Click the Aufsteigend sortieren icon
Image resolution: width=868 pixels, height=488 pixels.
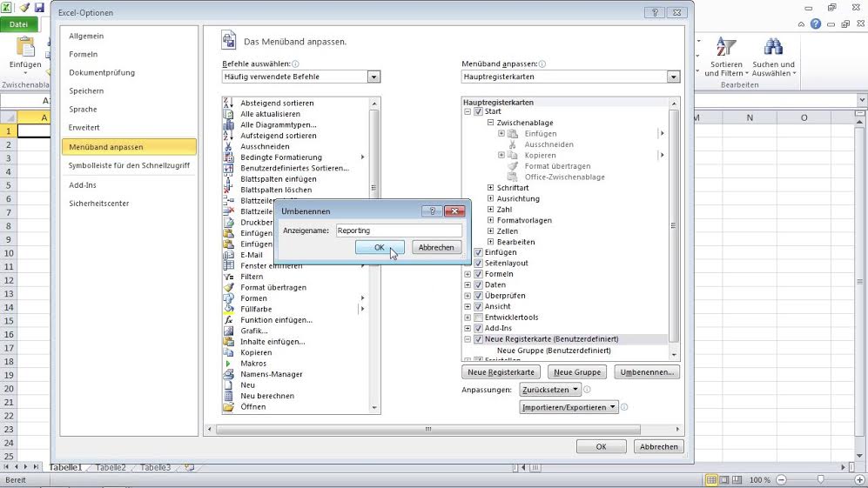point(228,136)
